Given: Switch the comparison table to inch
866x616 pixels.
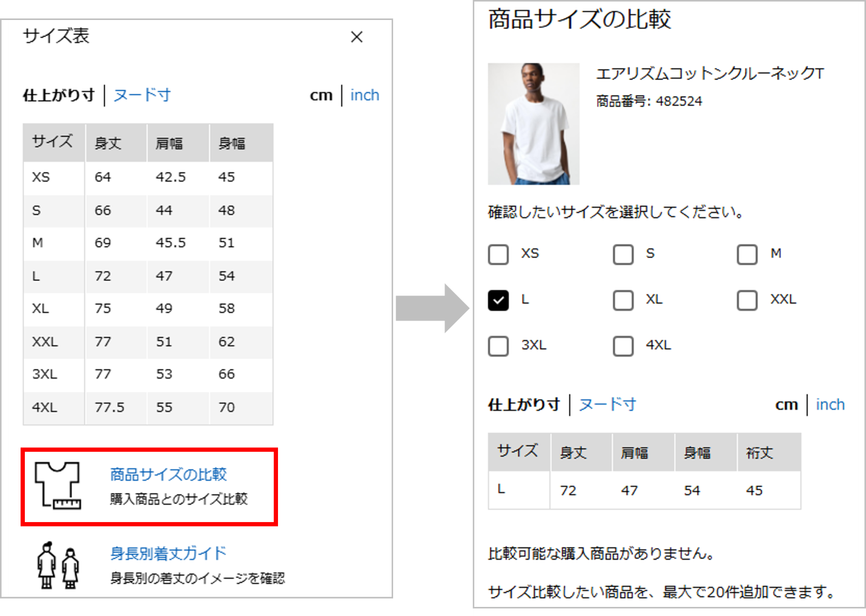Looking at the screenshot, I should point(830,404).
